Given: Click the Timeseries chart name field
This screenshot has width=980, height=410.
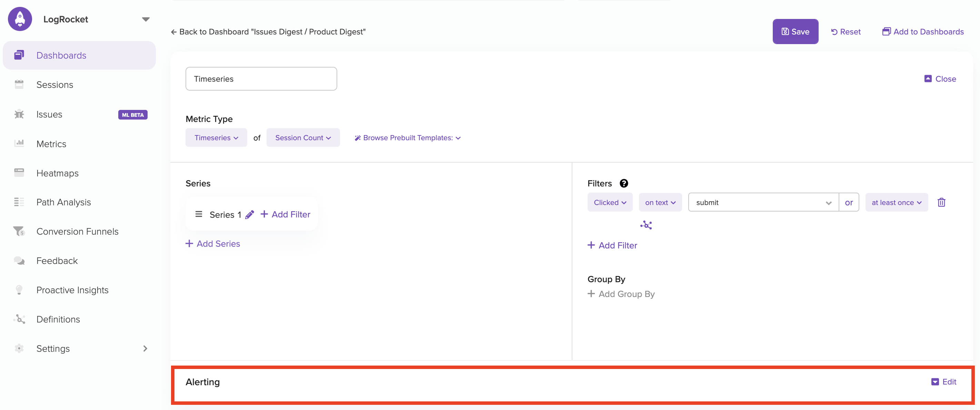Looking at the screenshot, I should coord(261,79).
